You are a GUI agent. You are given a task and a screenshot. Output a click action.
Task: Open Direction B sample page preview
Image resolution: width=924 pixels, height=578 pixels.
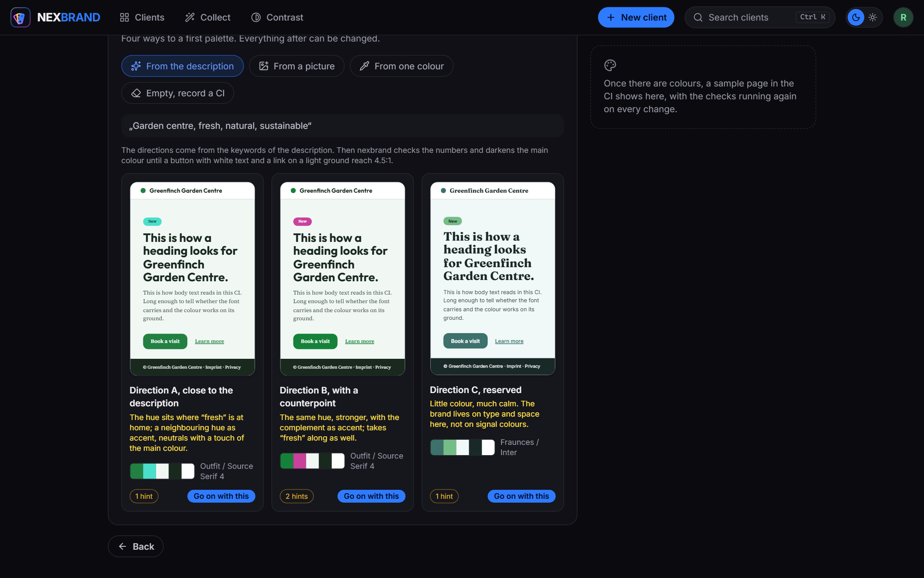pos(343,279)
